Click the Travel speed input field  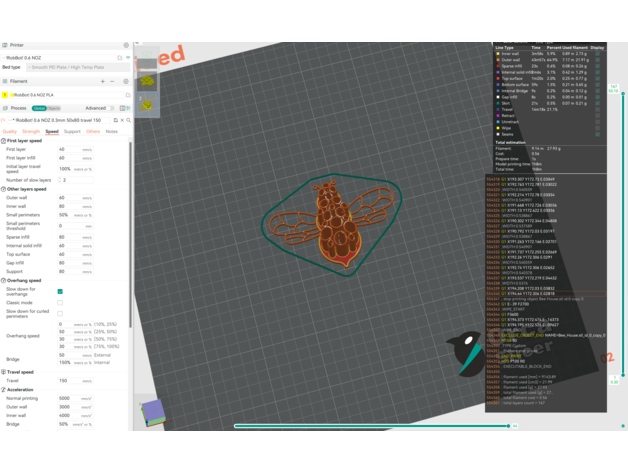(x=68, y=380)
